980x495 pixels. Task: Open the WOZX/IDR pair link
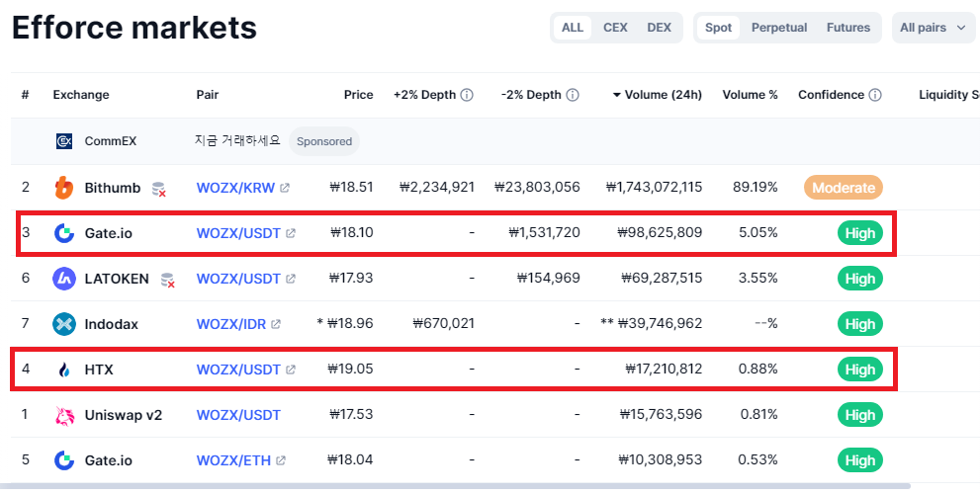point(231,324)
